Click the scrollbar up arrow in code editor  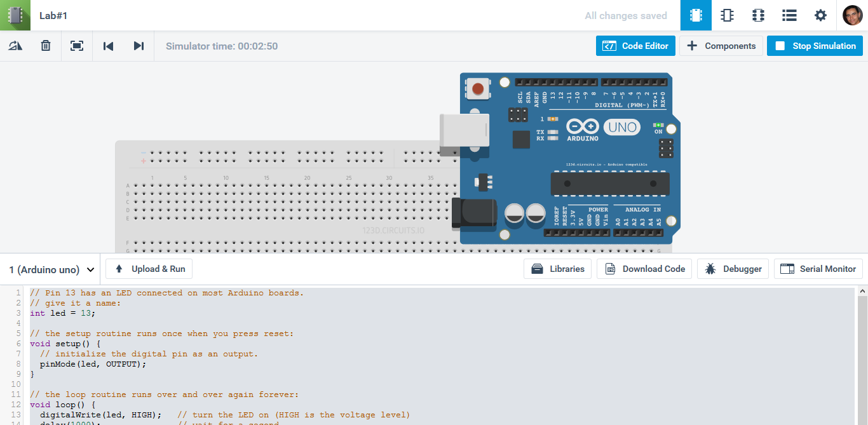coord(862,291)
